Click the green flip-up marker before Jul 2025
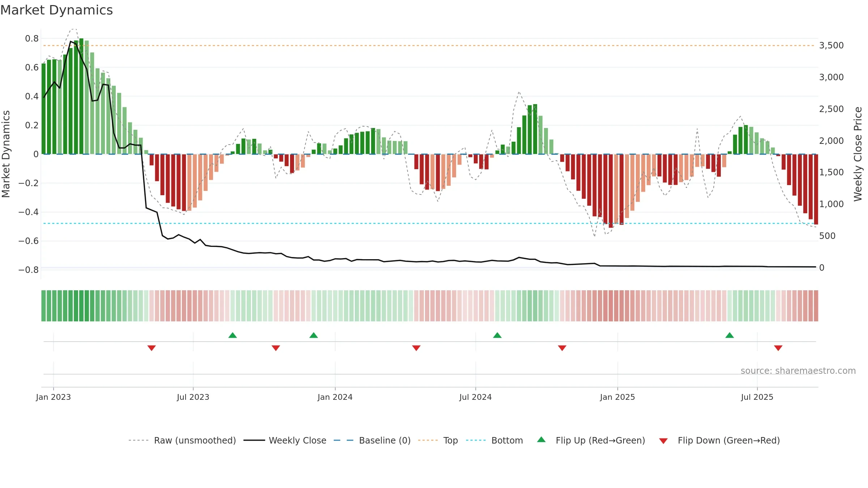Screen dimensions: 868x488 pyautogui.click(x=729, y=335)
